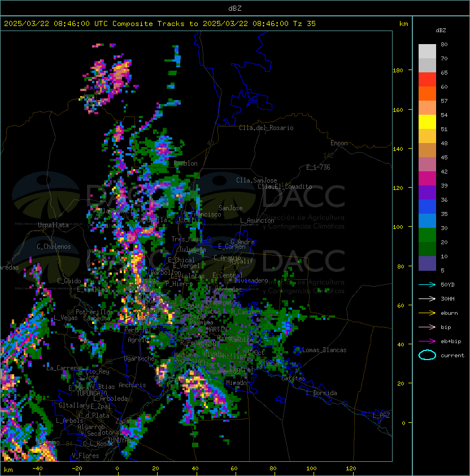Click the 'Ramblon' map label
Viewport: 470px width, 476px height.
click(185, 163)
